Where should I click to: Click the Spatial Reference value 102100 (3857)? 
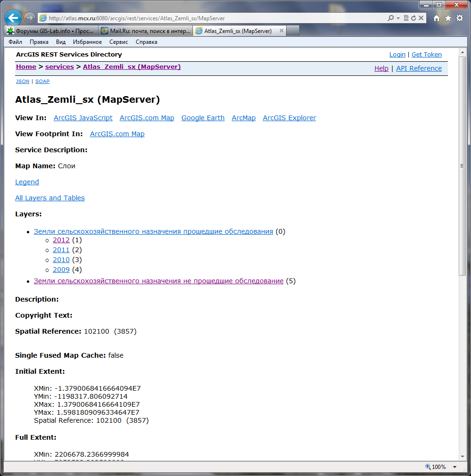pos(110,331)
